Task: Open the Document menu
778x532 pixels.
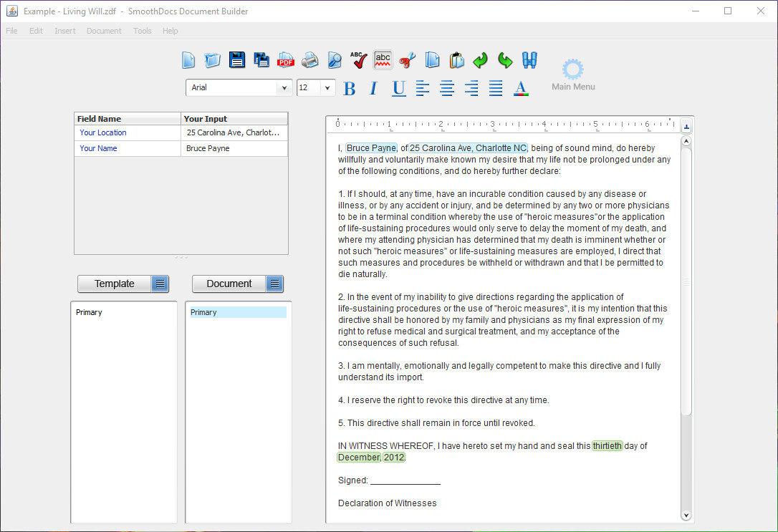Action: tap(104, 31)
